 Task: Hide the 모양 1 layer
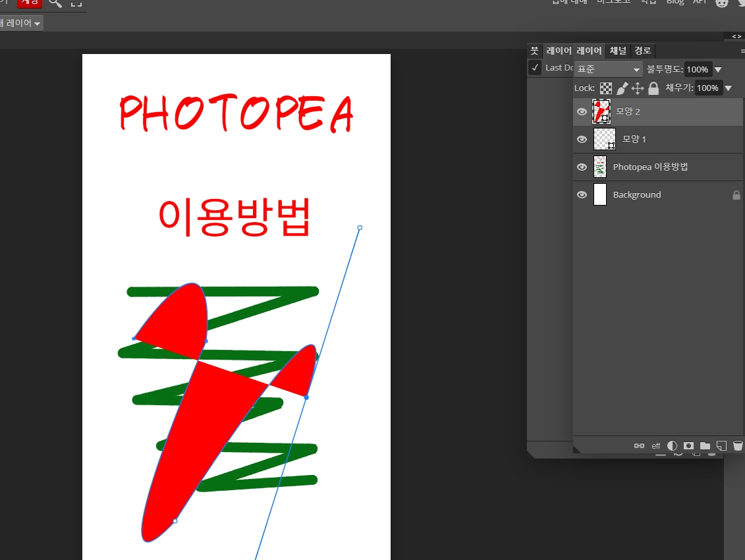pyautogui.click(x=582, y=139)
